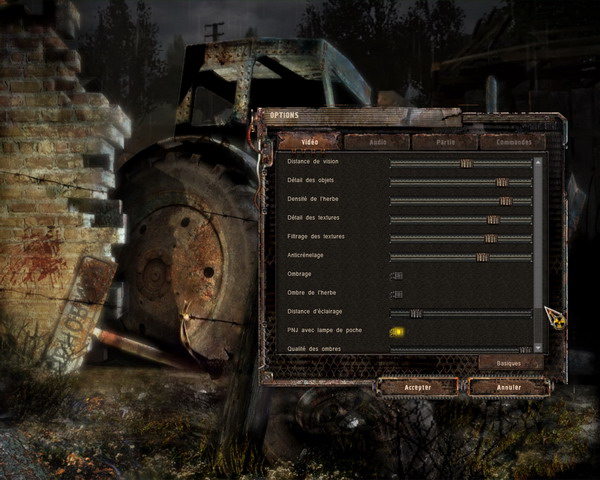
Task: Click the vertical scrollbar of the options list
Action: 538,250
